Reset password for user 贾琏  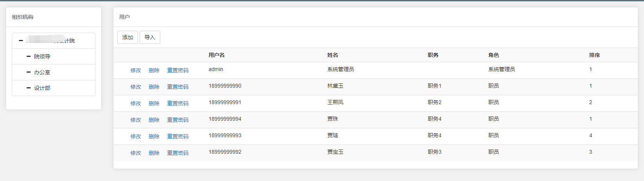click(177, 136)
